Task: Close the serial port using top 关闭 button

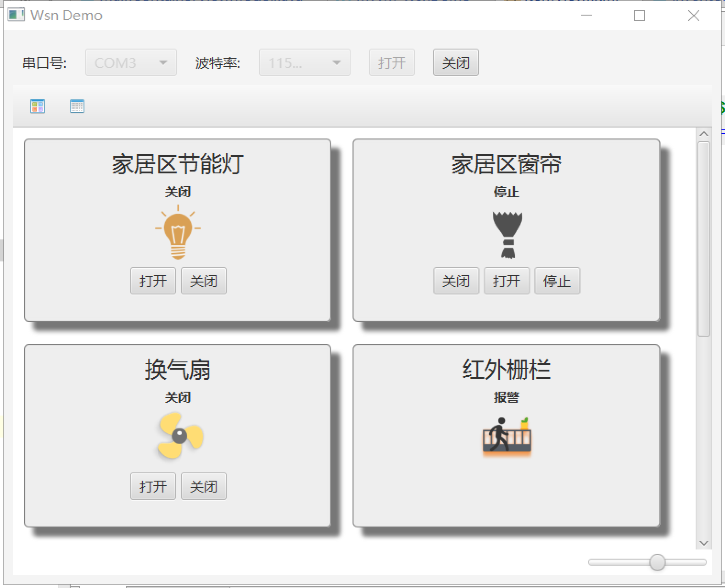Action: pyautogui.click(x=456, y=62)
